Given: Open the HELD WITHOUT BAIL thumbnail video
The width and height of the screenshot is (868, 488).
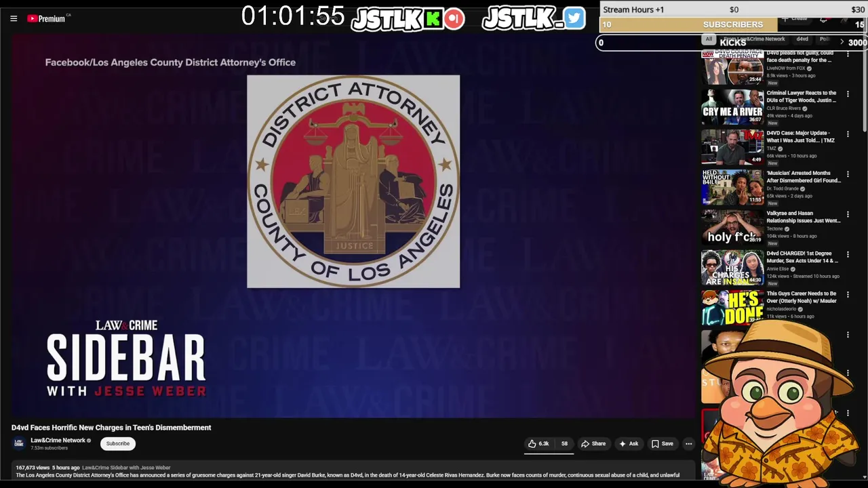Looking at the screenshot, I should point(732,187).
